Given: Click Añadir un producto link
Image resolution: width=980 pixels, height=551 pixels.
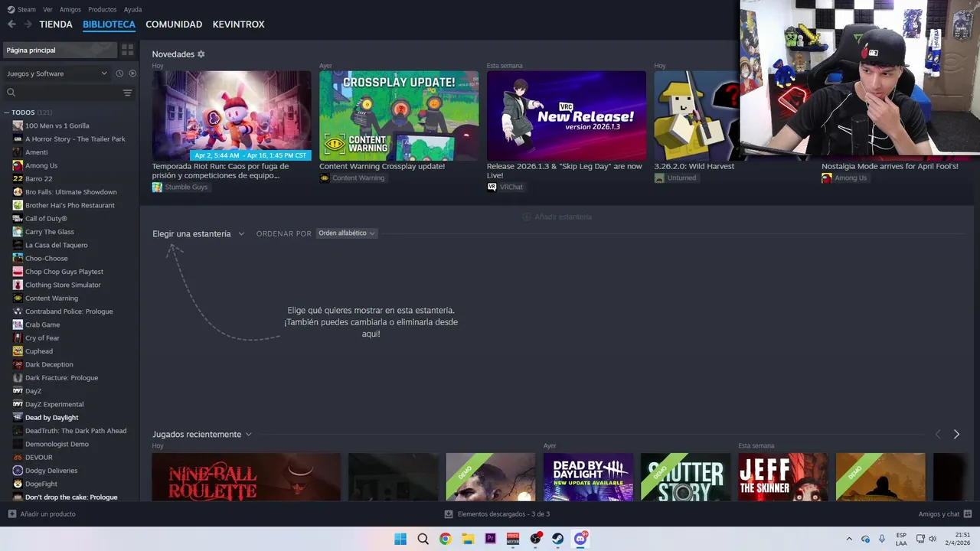Looking at the screenshot, I should coord(48,514).
